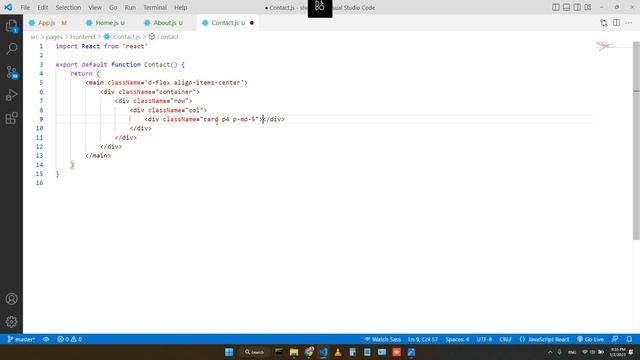Viewport: 640px width, 360px height.
Task: Toggle the primary side bar layout button
Action: 556,7
